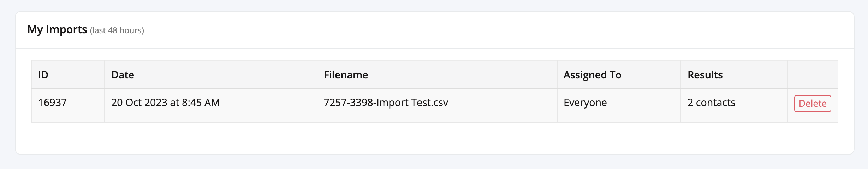The width and height of the screenshot is (868, 169).
Task: Select the word Imports in the title
Action: (66, 30)
